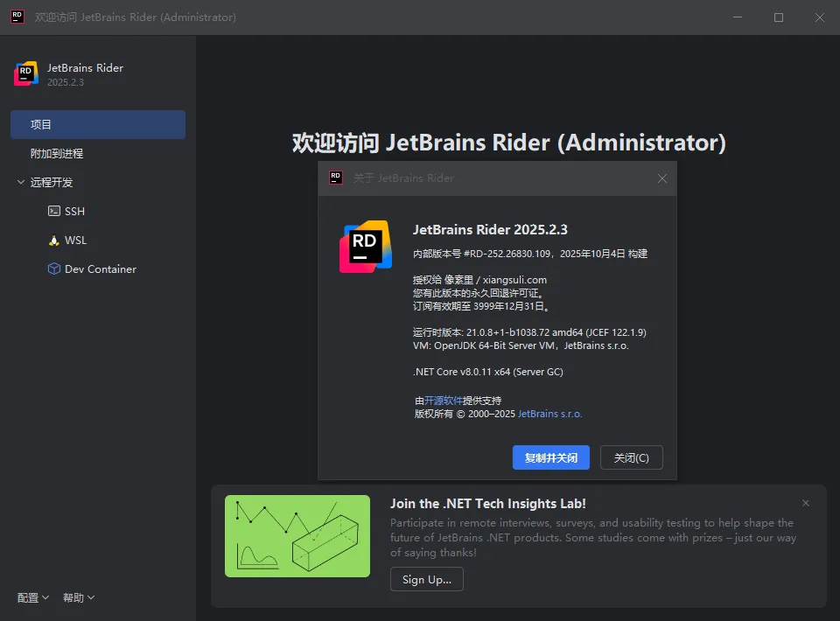
Task: Click the Sign Up... button
Action: point(427,580)
